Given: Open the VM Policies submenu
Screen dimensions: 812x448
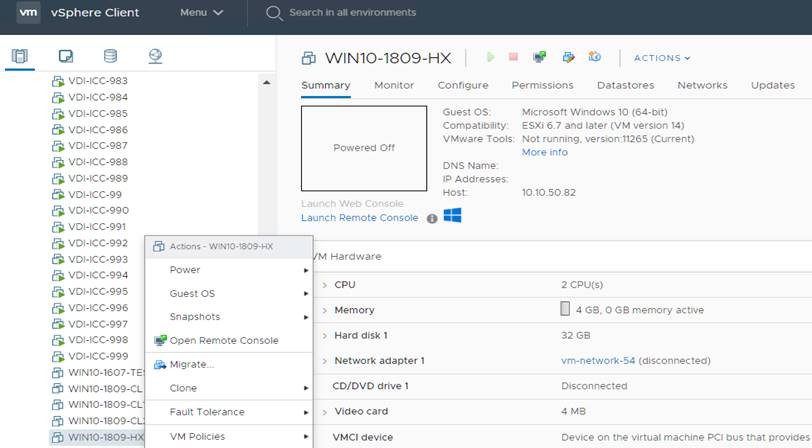Looking at the screenshot, I should pos(229,437).
